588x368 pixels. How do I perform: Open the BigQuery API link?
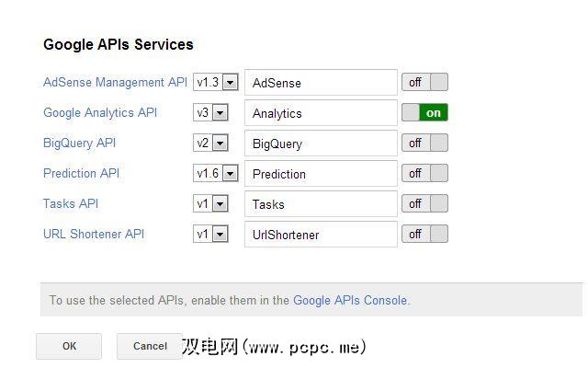(x=79, y=143)
